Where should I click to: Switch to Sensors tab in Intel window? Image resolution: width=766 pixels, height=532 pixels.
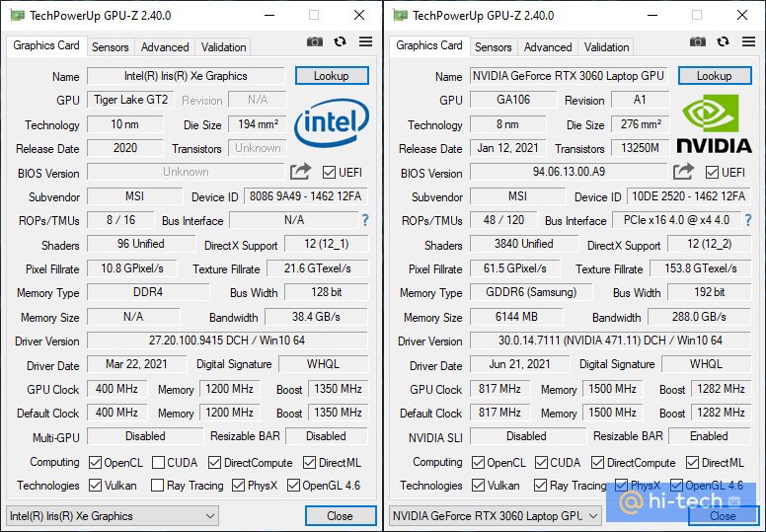pos(111,47)
